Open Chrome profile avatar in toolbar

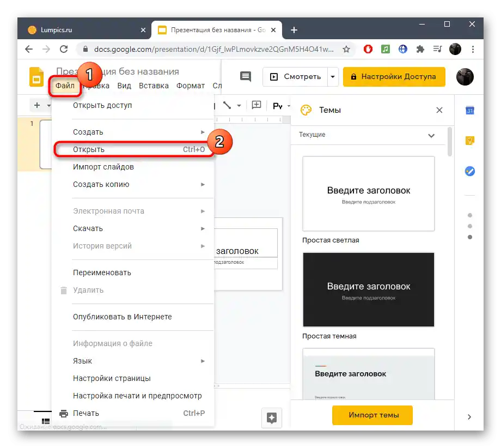pyautogui.click(x=455, y=49)
